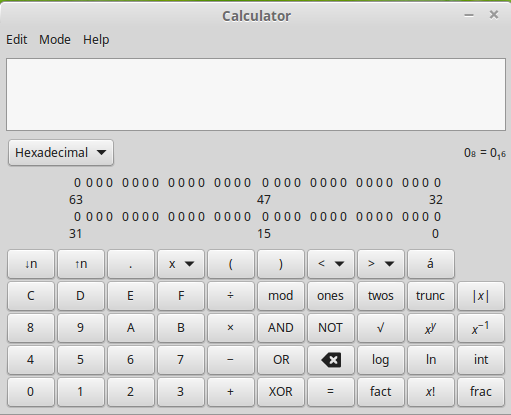Open the Hexadecimal base dropdown
Image resolution: width=511 pixels, height=415 pixels.
(61, 153)
